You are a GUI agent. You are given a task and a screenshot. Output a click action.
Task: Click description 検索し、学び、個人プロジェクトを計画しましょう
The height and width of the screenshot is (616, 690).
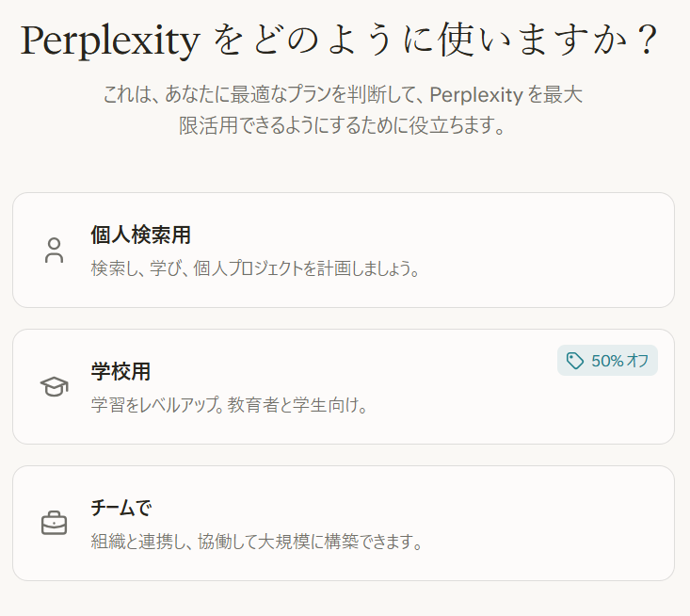255,269
